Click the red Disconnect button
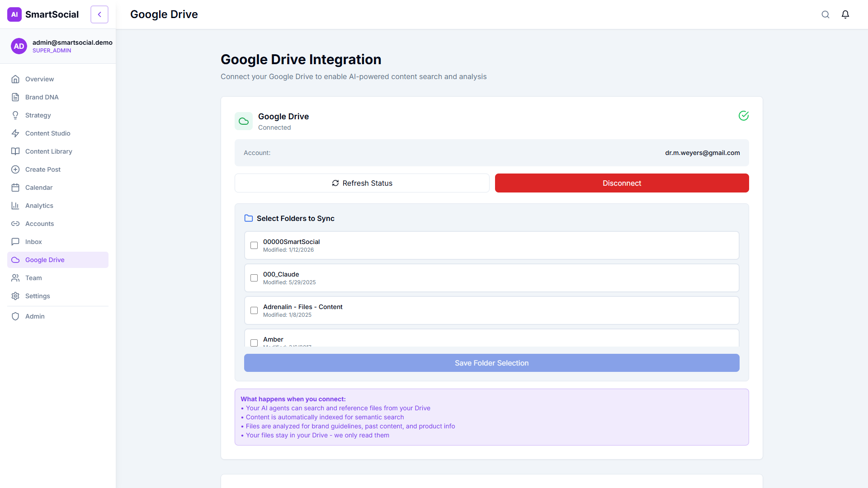 (622, 183)
